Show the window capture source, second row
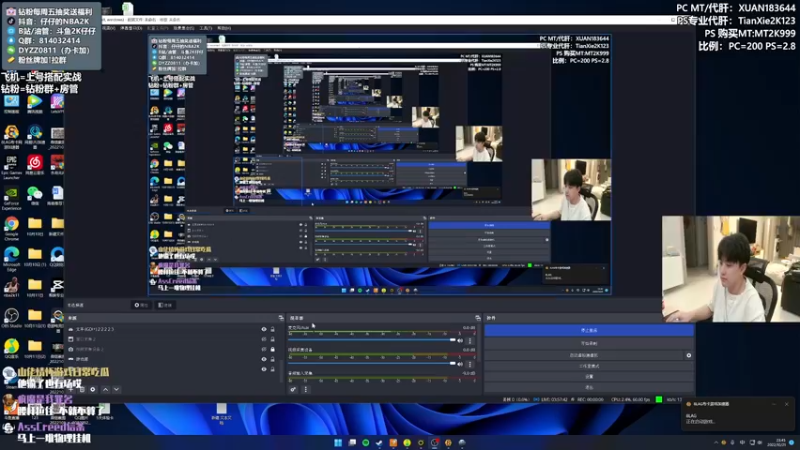800x450 pixels. pyautogui.click(x=264, y=339)
